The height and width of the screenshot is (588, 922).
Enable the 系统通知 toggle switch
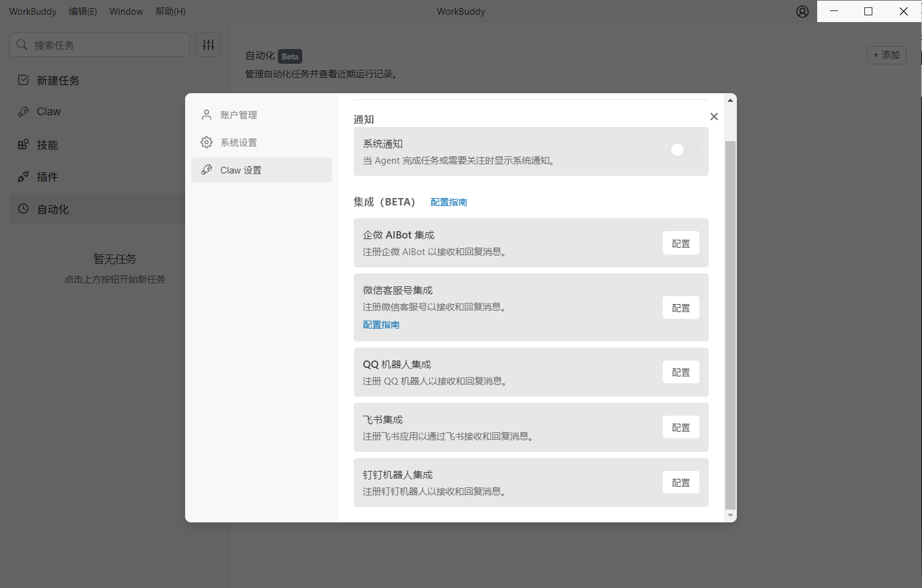pos(684,150)
